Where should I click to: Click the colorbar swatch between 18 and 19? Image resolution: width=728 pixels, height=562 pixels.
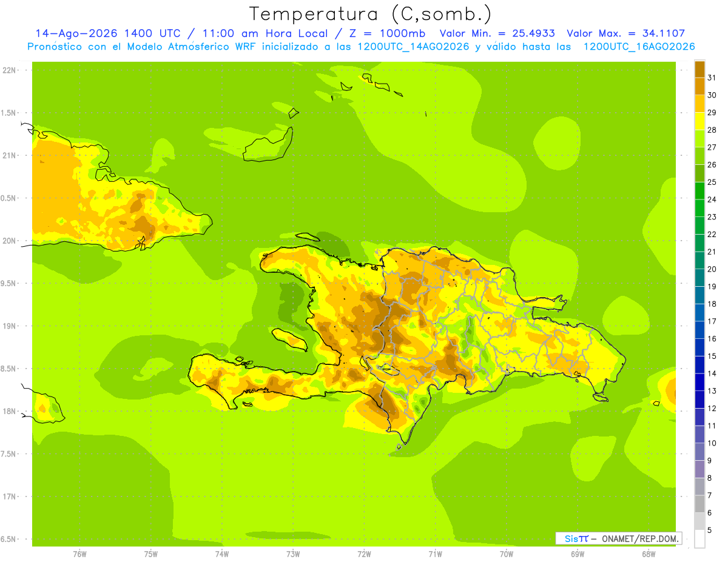click(x=699, y=295)
